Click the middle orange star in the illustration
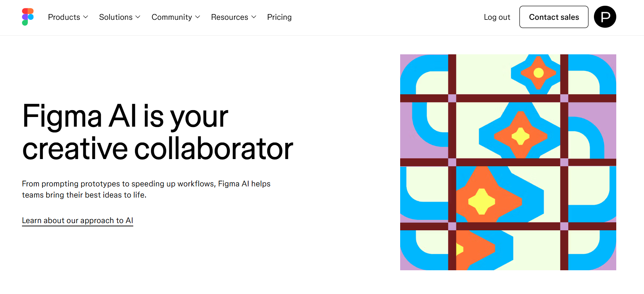644x294 pixels. 520,136
